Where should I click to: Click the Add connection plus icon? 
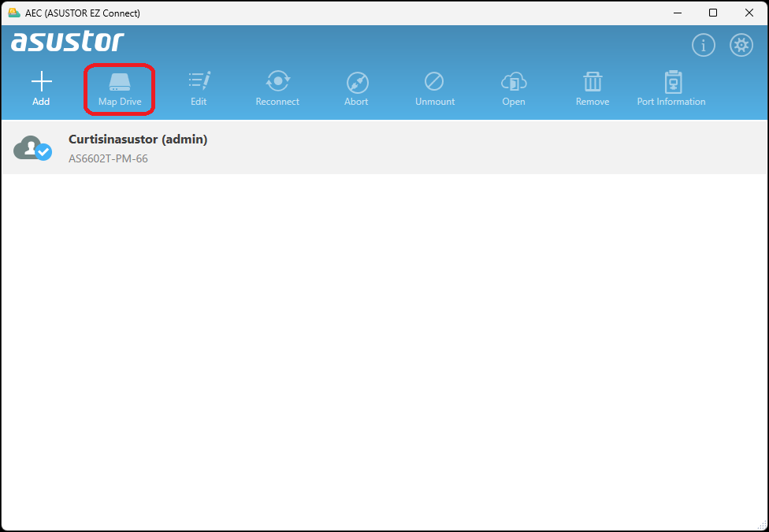(41, 82)
